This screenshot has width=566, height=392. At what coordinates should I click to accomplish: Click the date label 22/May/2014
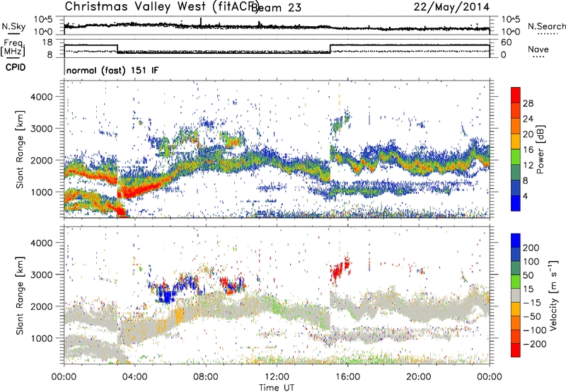(451, 7)
